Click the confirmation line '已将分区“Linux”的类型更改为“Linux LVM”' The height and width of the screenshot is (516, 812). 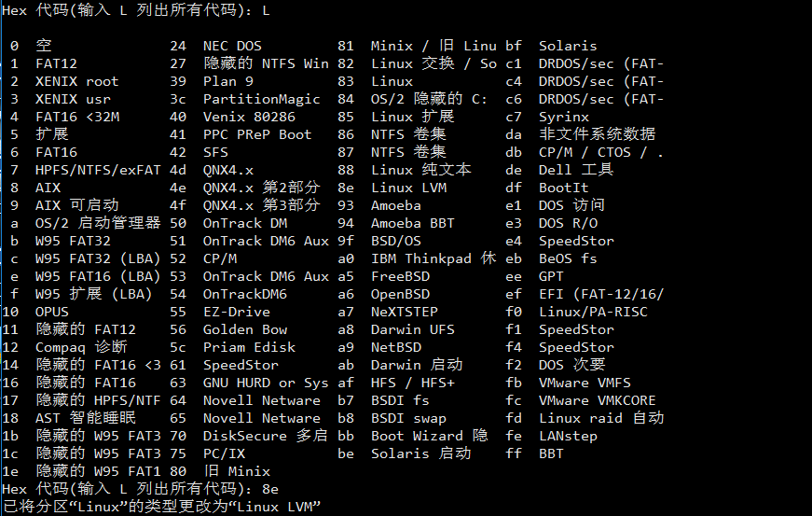click(161, 507)
